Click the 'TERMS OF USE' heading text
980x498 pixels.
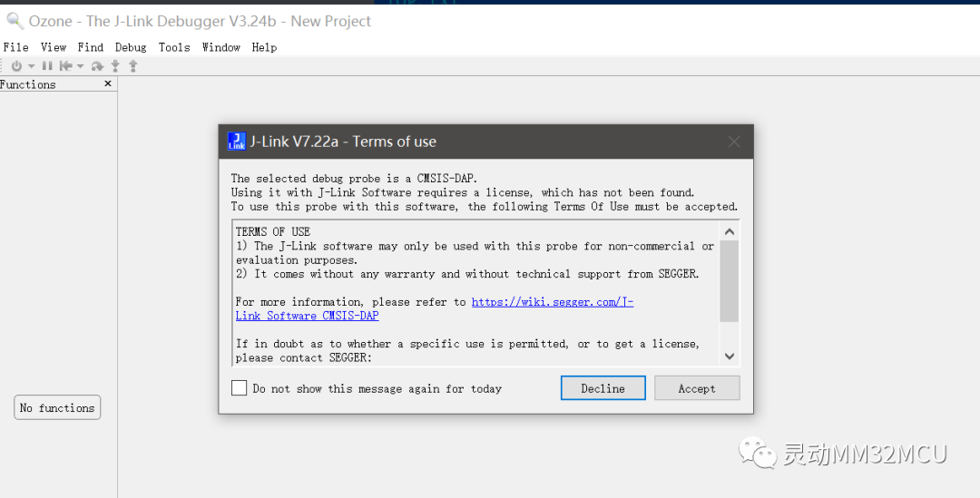pyautogui.click(x=273, y=232)
